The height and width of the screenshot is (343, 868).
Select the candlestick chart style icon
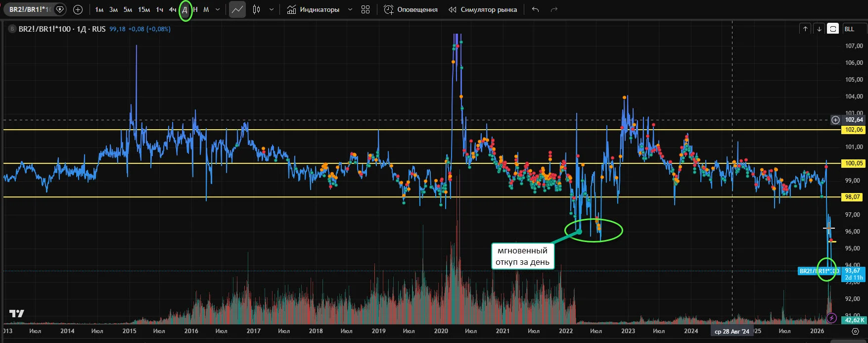[256, 9]
